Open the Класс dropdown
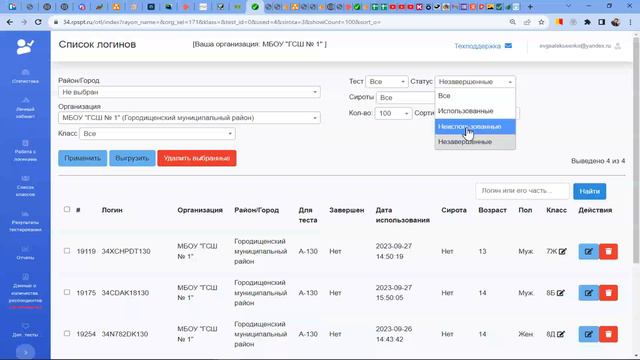This screenshot has width=640, height=360. coord(157,133)
